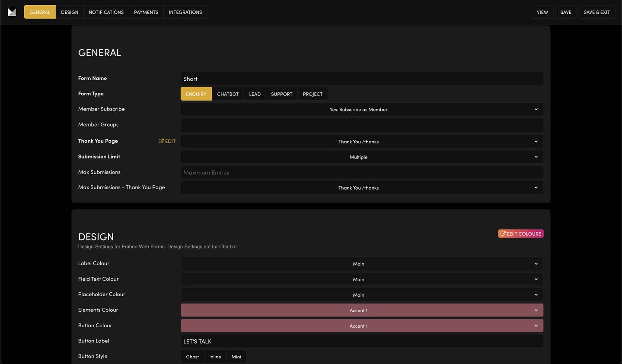The image size is (622, 364).
Task: Choose the Lead form type
Action: (x=255, y=94)
